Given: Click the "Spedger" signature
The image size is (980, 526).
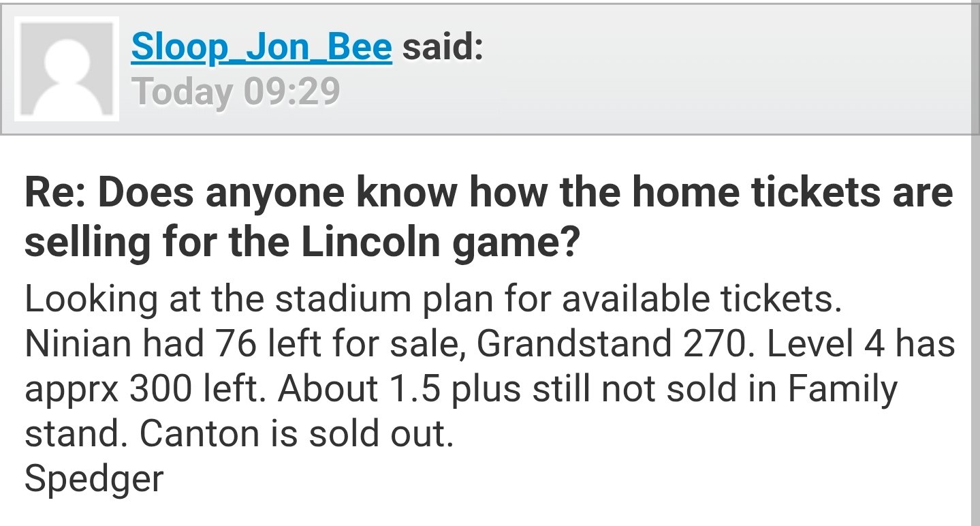Looking at the screenshot, I should 94,478.
